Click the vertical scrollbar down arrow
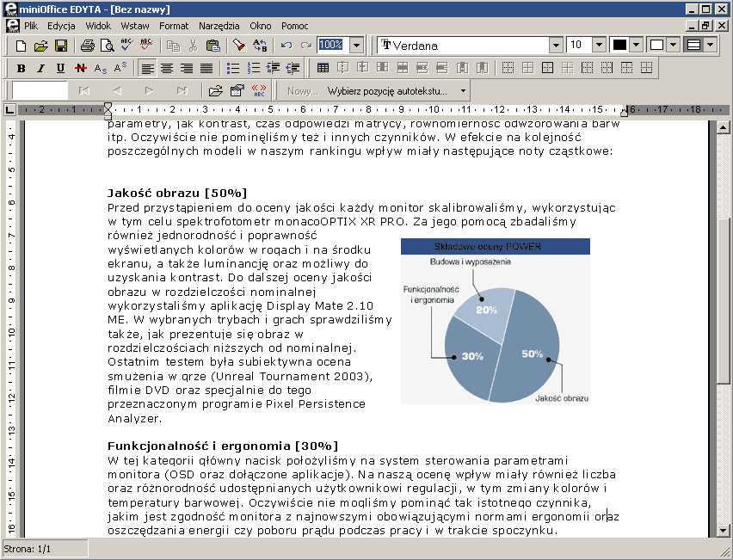Image resolution: width=733 pixels, height=560 pixels. coord(723,531)
